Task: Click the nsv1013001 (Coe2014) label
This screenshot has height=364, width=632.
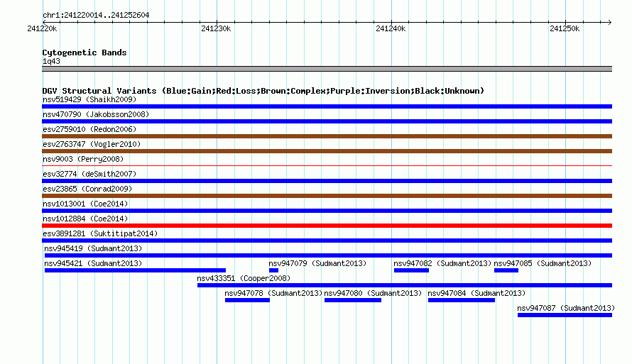Action: coord(85,204)
